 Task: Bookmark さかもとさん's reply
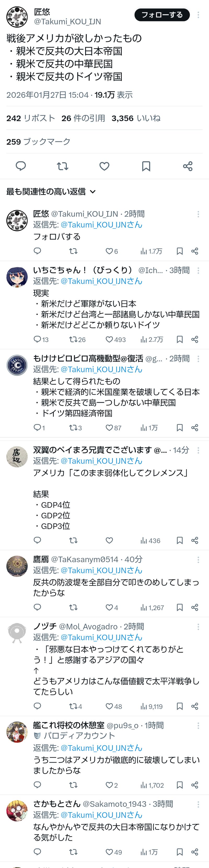click(x=180, y=852)
